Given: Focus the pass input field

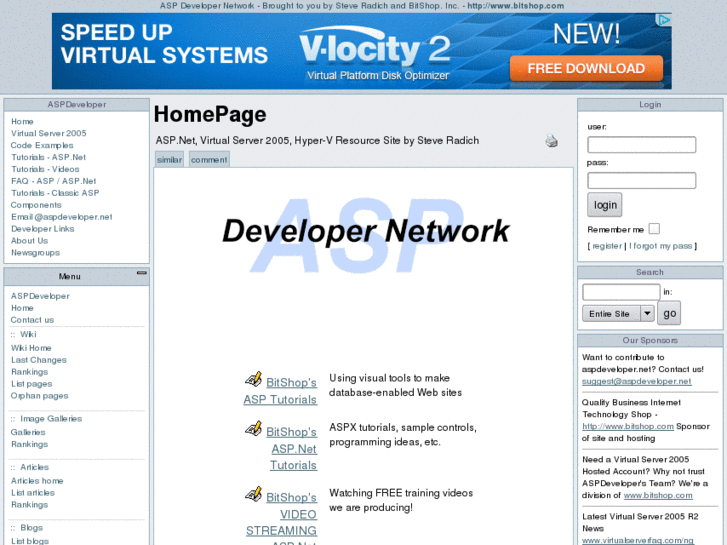Looking at the screenshot, I should 642,180.
